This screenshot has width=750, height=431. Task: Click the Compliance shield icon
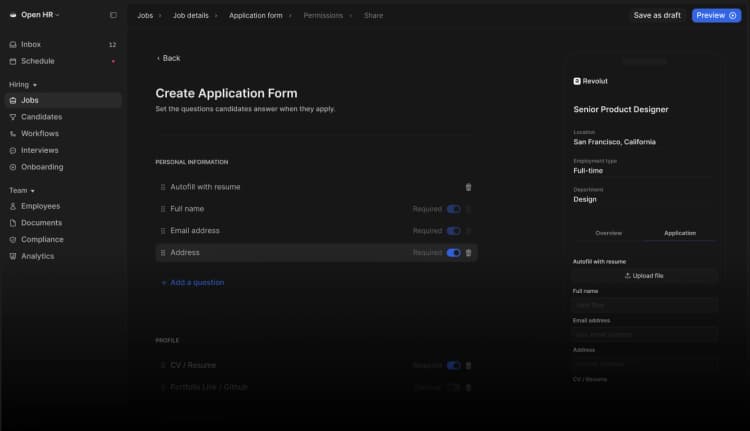click(13, 240)
